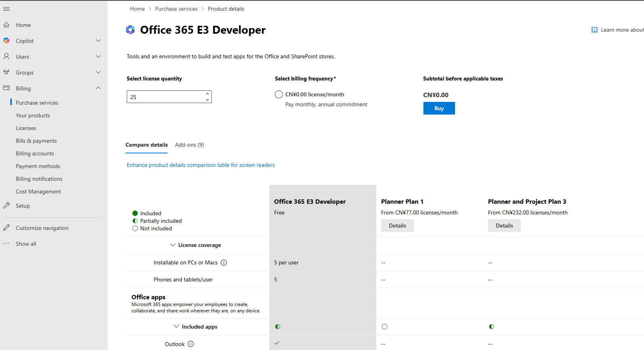The width and height of the screenshot is (644, 350).
Task: Expand the Users menu chevron
Action: coord(98,57)
